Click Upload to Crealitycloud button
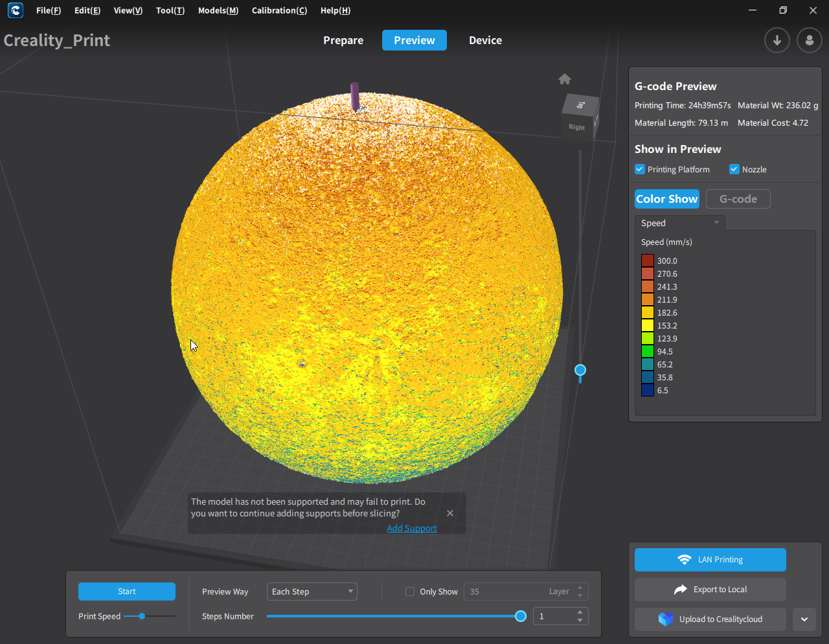The width and height of the screenshot is (829, 644). coord(710,619)
